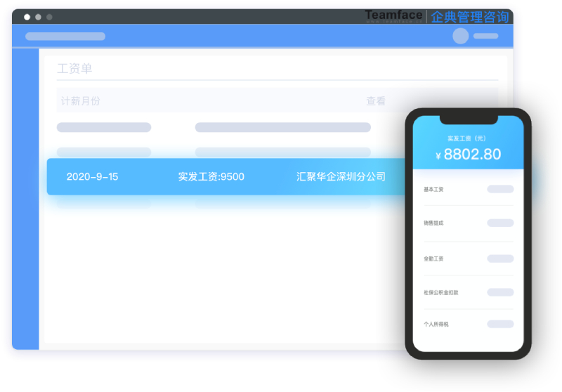Screen dimensions: 562x392
Task: Click the 查看 column header
Action: click(x=376, y=101)
